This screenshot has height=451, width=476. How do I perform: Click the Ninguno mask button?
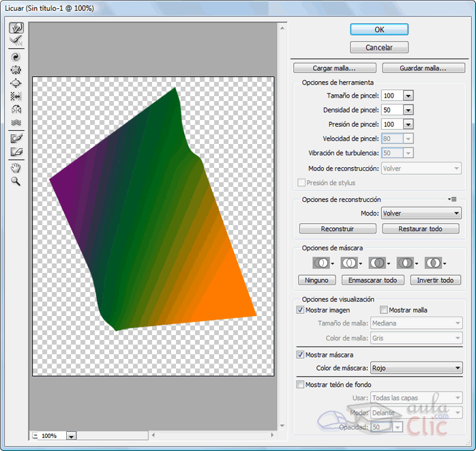point(316,280)
